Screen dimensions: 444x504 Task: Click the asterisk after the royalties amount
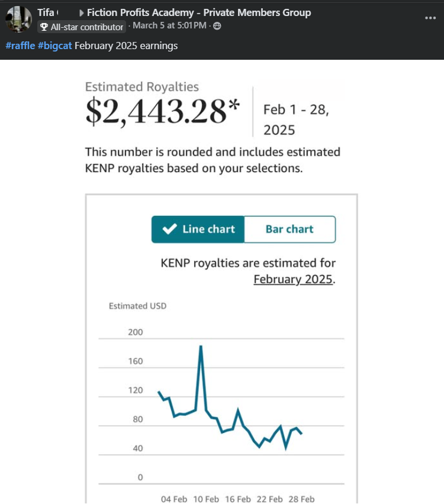point(234,108)
